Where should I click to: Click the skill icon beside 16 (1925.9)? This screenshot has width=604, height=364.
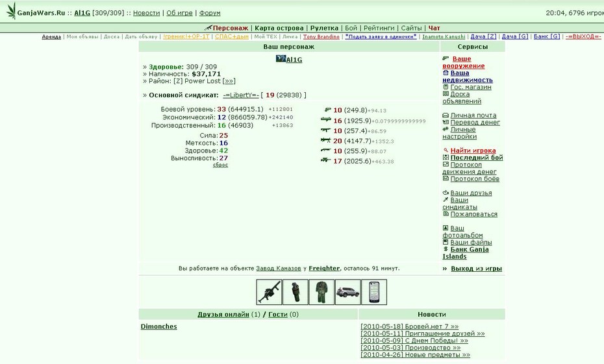pos(326,120)
